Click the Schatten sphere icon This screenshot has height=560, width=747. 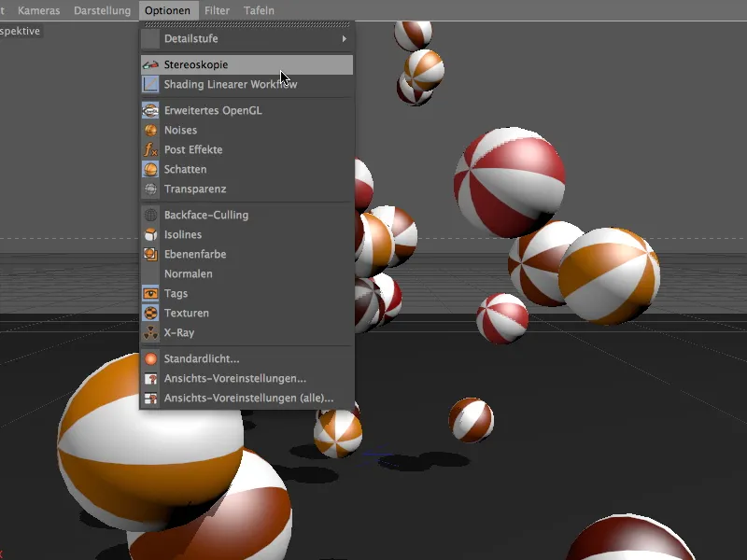tap(150, 169)
